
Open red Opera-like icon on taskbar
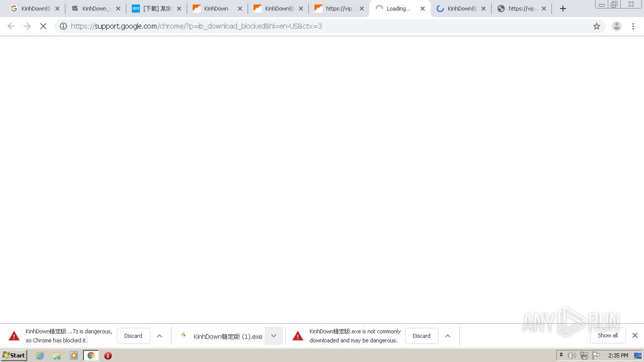coord(108,355)
